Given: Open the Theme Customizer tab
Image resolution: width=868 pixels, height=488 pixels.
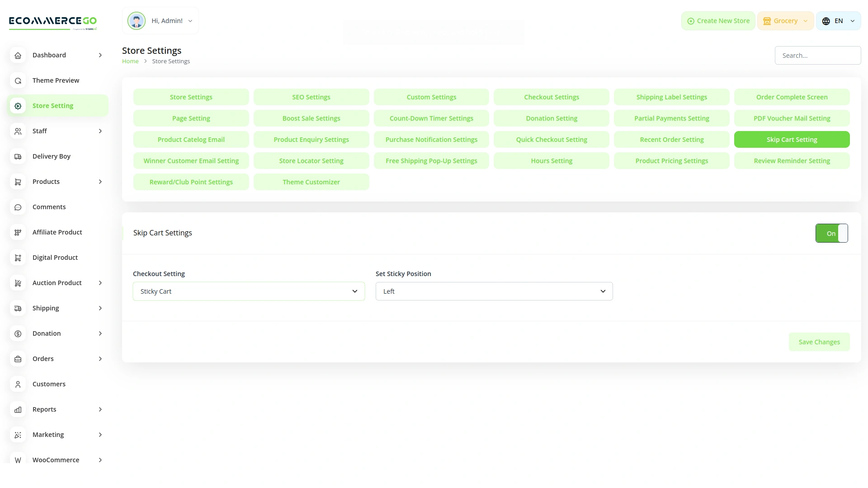Looking at the screenshot, I should 311,182.
